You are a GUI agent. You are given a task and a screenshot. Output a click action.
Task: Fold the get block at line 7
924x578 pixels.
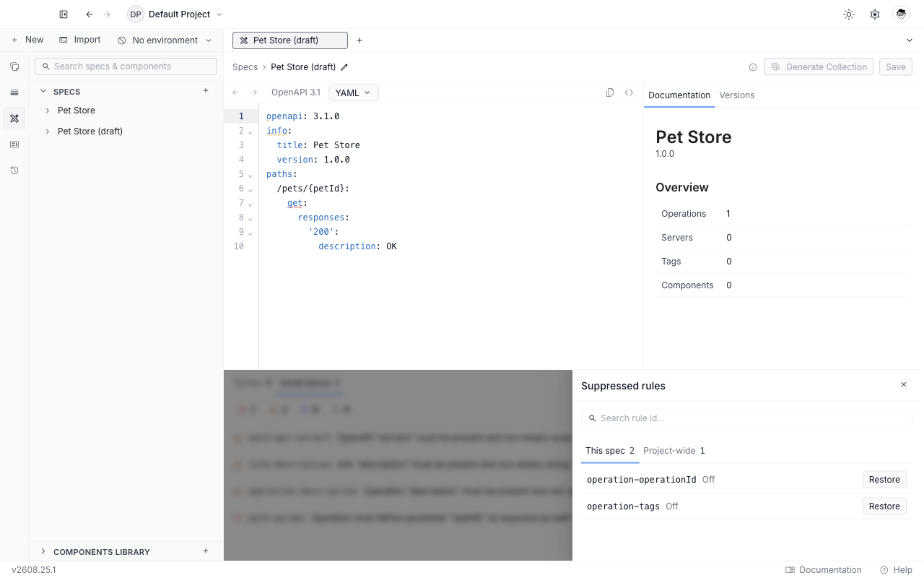(250, 204)
